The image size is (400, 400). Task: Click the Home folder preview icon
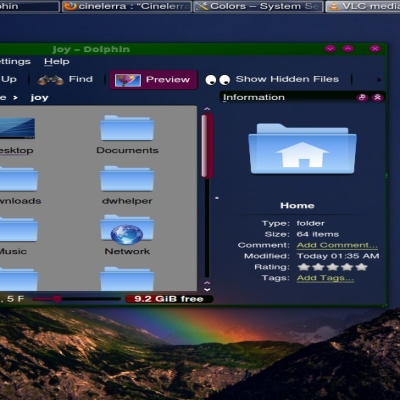click(x=302, y=149)
